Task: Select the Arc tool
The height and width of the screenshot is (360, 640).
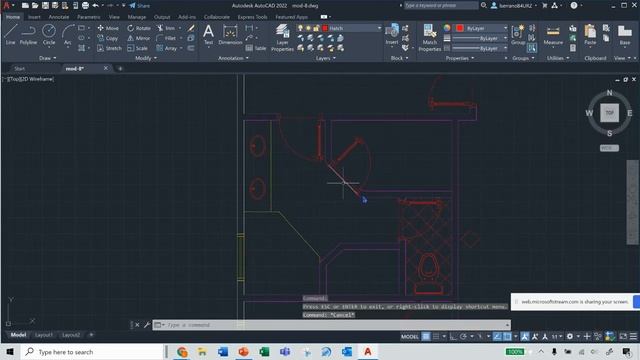Action: [x=67, y=34]
